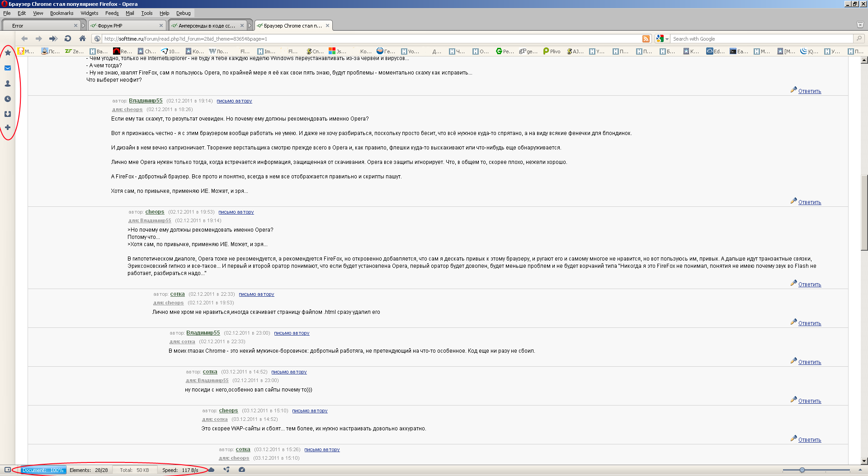The image size is (868, 476).
Task: Click the Fast Forward double-arrow button
Action: coord(53,39)
